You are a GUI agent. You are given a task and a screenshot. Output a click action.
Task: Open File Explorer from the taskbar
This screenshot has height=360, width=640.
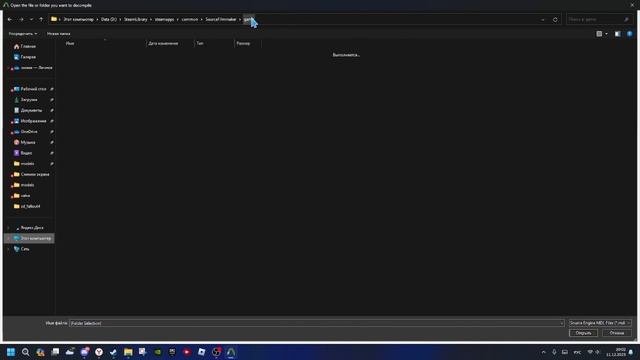click(x=128, y=352)
